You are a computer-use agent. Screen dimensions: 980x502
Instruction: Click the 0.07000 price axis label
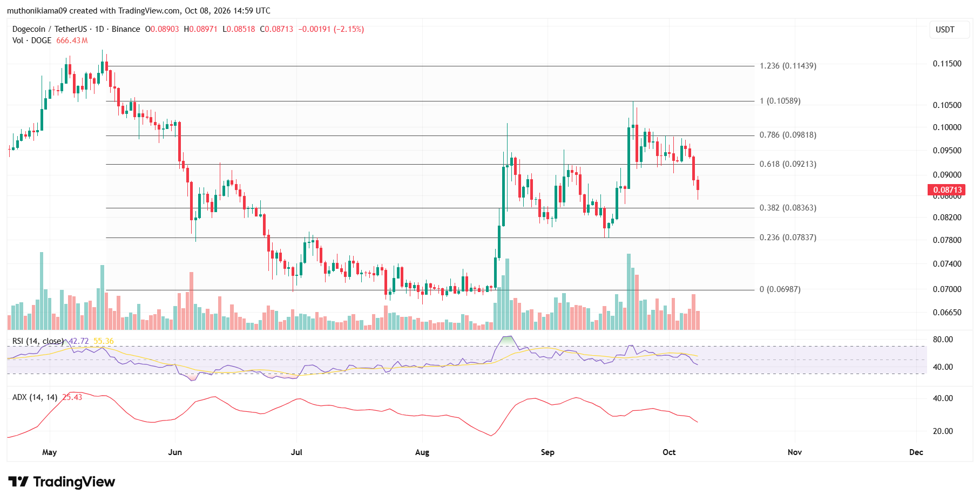pos(947,289)
